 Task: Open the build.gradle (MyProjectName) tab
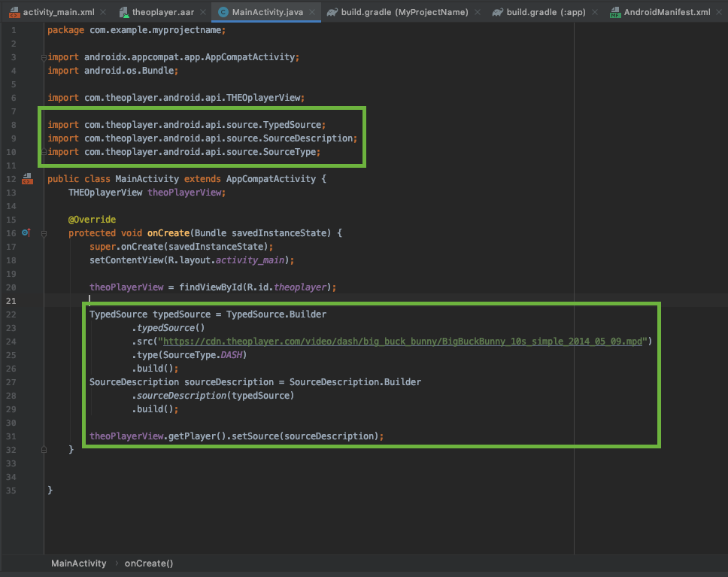pos(406,12)
